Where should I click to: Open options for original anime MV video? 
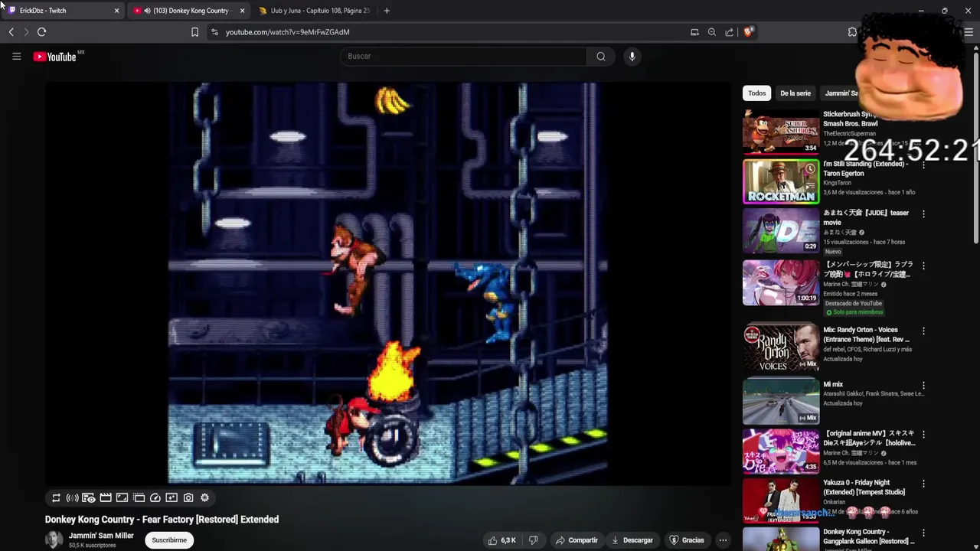point(923,435)
